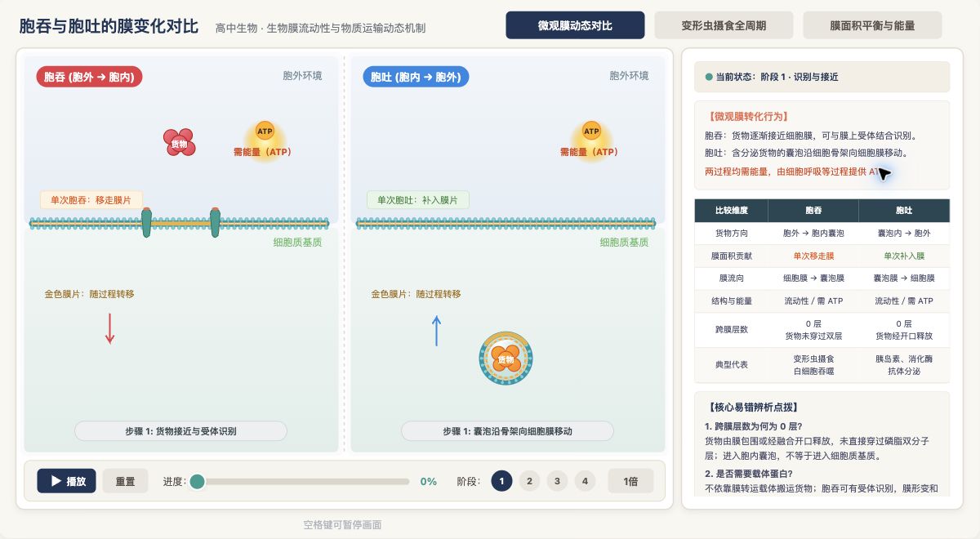
Task: Click the 0% progress value
Action: tap(428, 481)
